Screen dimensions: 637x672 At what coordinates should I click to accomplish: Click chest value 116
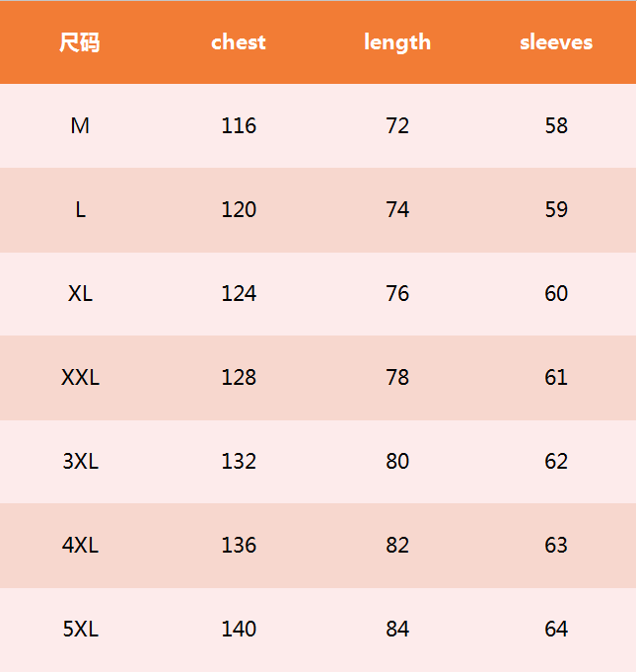[239, 126]
